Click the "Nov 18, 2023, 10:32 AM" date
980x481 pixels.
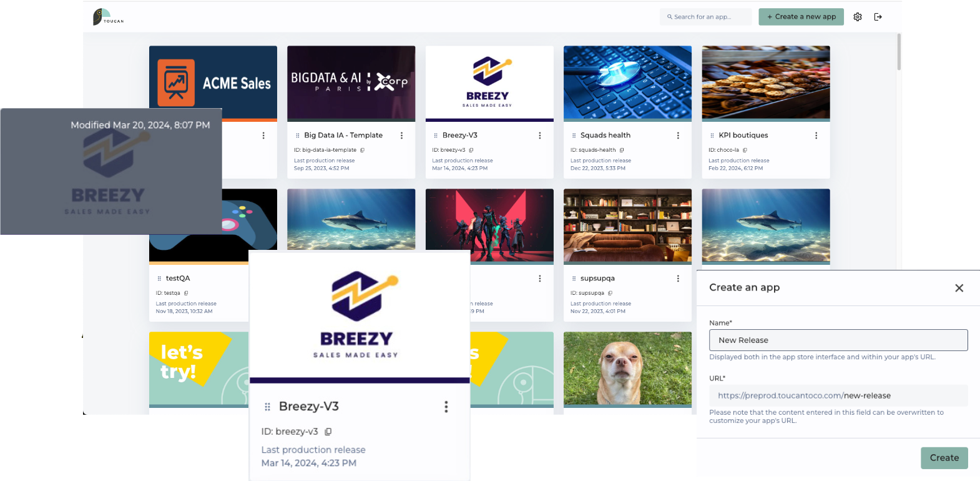click(x=184, y=311)
